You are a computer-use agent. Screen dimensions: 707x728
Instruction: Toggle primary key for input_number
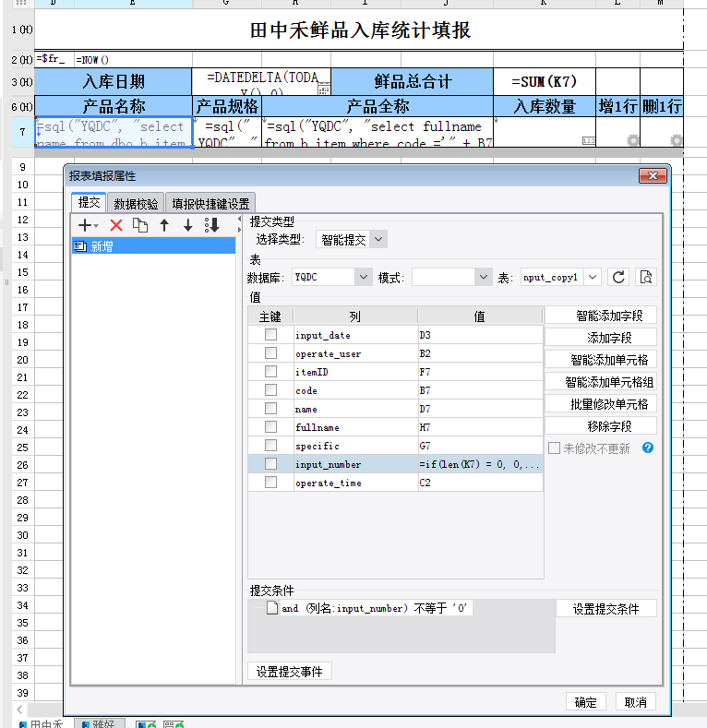[x=270, y=464]
